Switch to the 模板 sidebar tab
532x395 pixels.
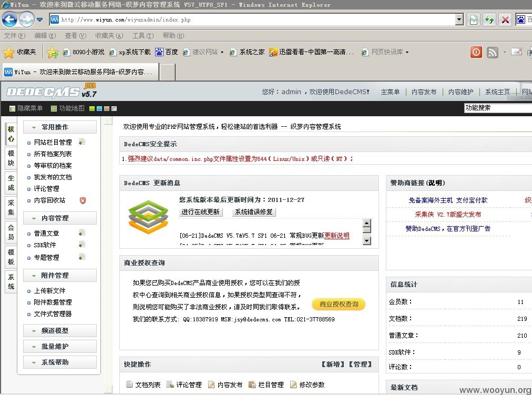pyautogui.click(x=11, y=257)
